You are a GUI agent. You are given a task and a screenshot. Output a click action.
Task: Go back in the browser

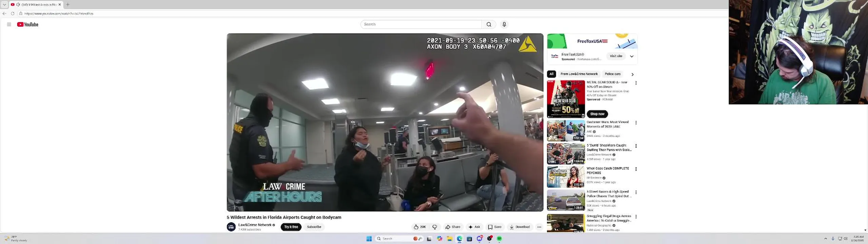pyautogui.click(x=4, y=14)
